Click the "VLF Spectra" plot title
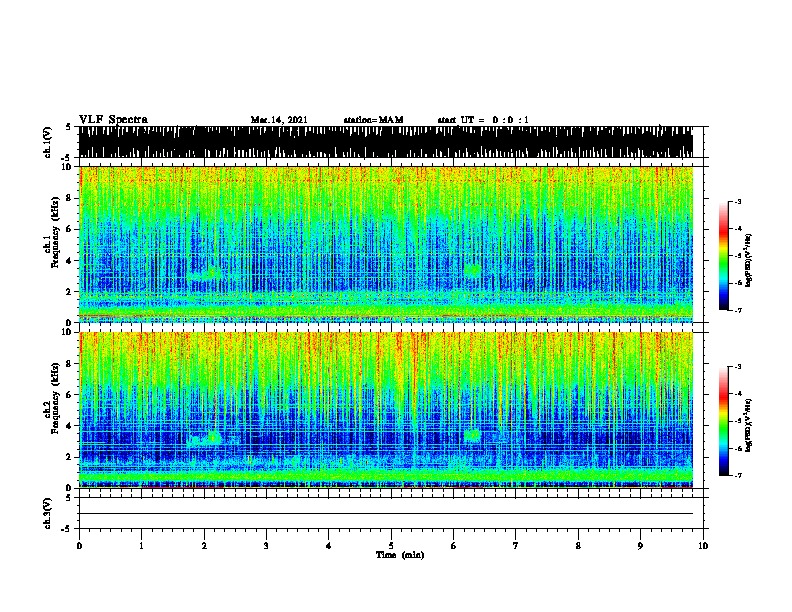 point(113,120)
